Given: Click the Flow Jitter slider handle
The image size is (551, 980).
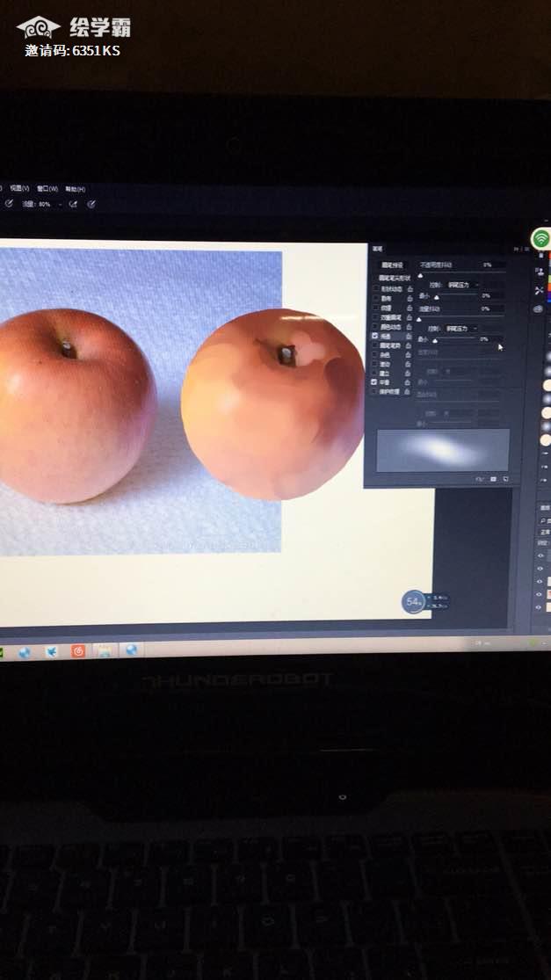Looking at the screenshot, I should [419, 319].
